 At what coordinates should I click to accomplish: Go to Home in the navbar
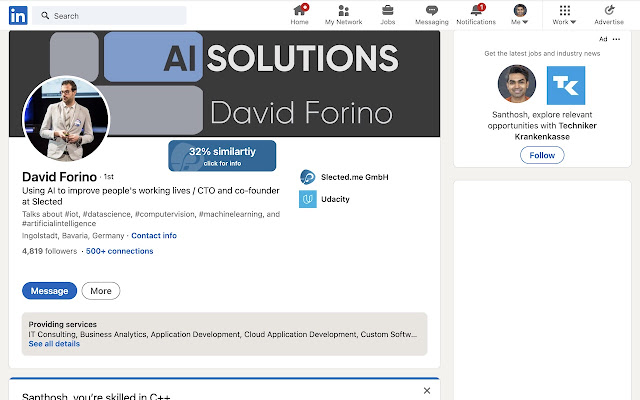point(300,15)
